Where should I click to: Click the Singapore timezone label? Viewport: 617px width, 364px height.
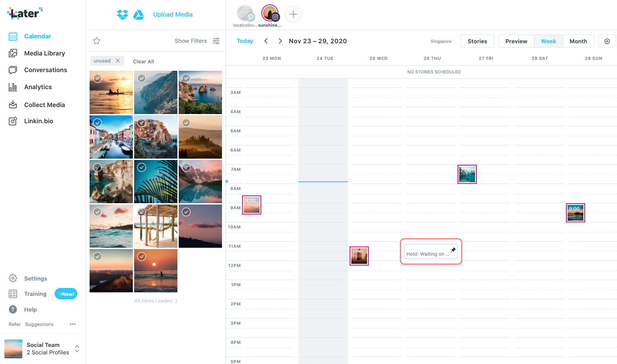click(x=441, y=42)
